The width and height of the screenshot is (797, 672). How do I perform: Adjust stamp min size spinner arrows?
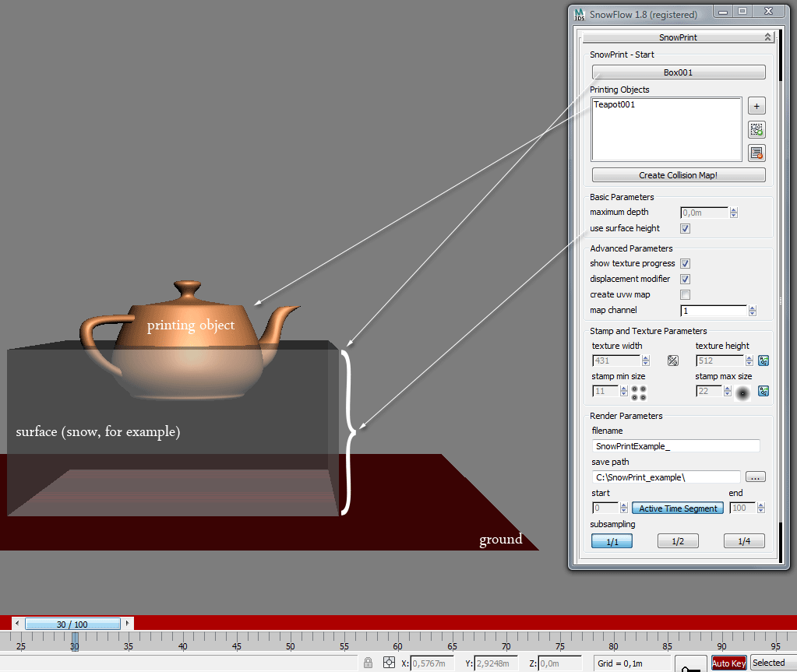tap(624, 391)
